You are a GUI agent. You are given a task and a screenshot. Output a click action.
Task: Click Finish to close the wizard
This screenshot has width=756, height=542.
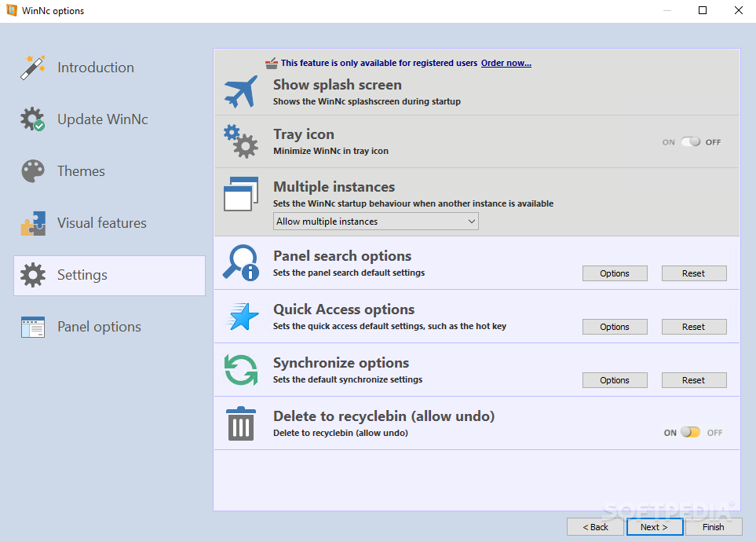pos(713,527)
